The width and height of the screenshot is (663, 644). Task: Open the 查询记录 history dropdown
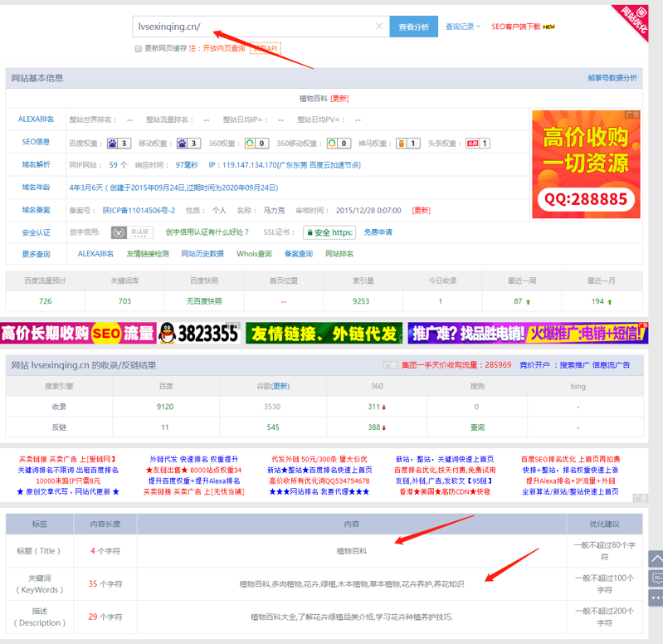(462, 27)
